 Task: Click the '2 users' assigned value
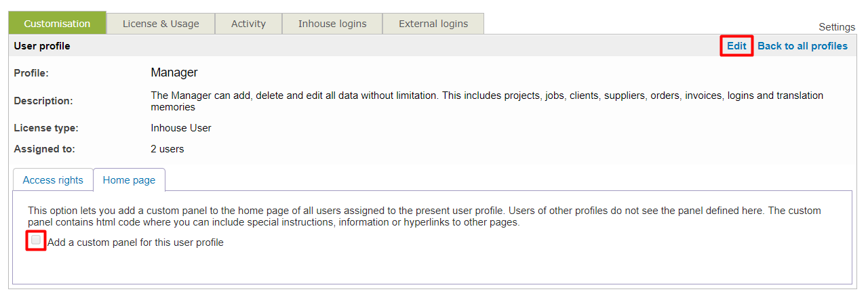click(167, 149)
